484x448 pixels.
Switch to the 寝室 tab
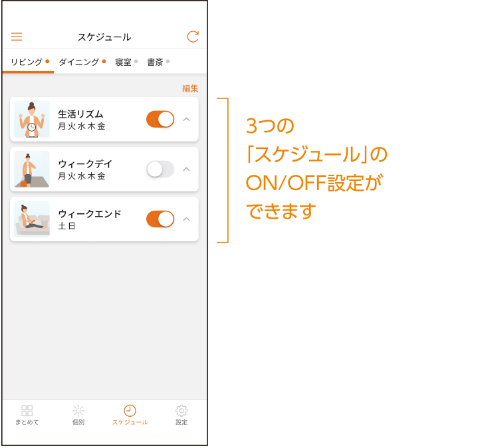pos(126,62)
